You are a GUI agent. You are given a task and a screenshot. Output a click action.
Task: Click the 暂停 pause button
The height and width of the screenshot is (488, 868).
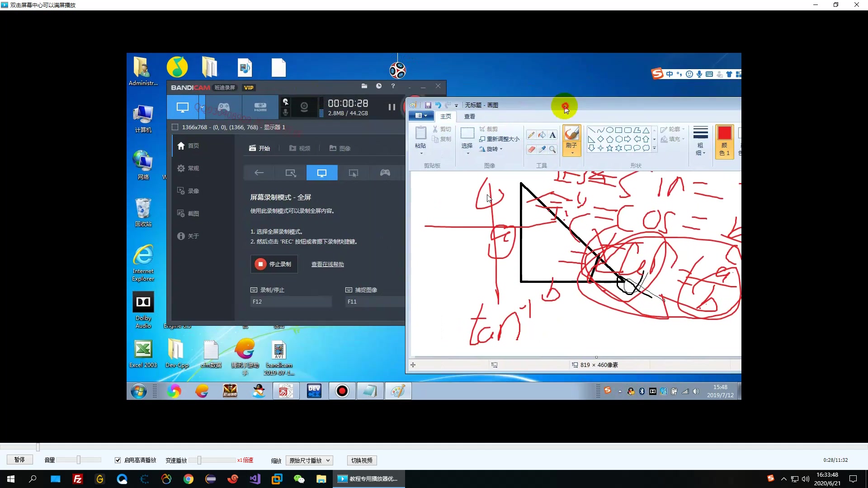[x=20, y=460]
